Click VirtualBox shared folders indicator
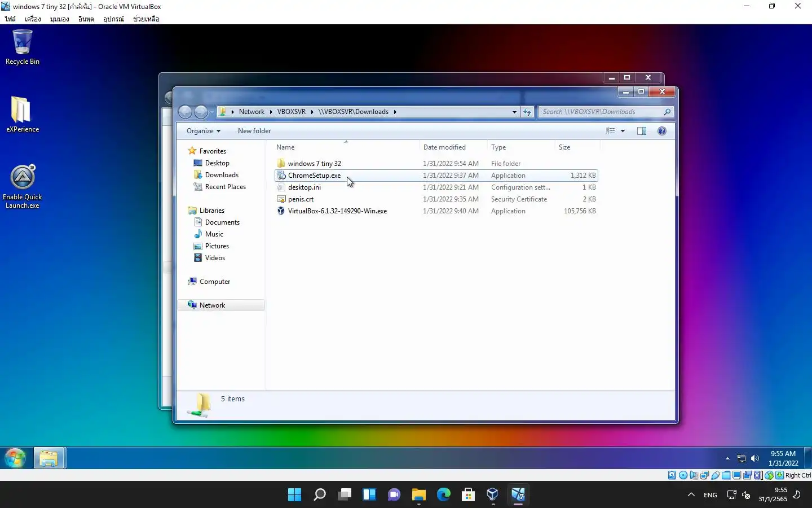This screenshot has height=508, width=812. pos(726,475)
